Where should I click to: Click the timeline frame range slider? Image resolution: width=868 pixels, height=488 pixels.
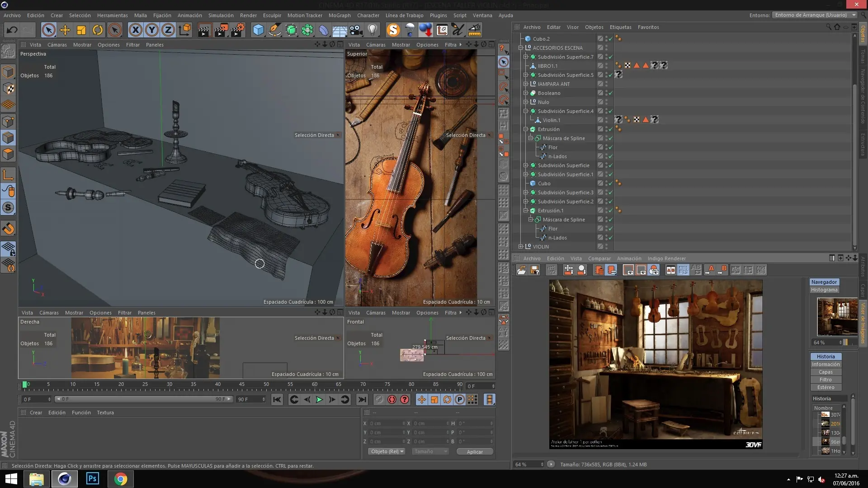[x=143, y=399]
